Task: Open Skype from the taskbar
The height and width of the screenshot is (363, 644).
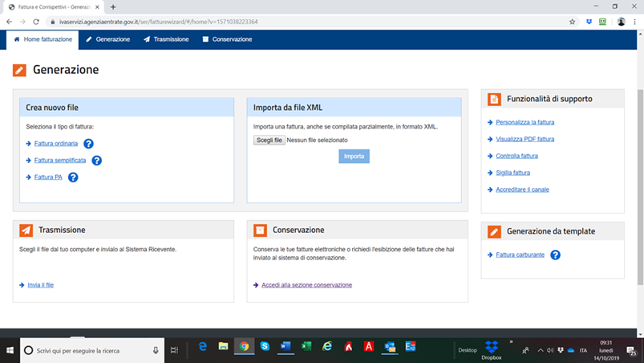Action: pos(265,347)
